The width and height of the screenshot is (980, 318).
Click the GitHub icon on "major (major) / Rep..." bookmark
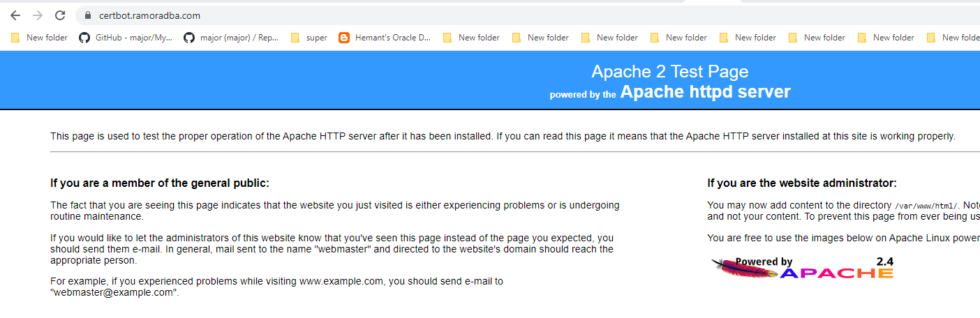pos(189,38)
